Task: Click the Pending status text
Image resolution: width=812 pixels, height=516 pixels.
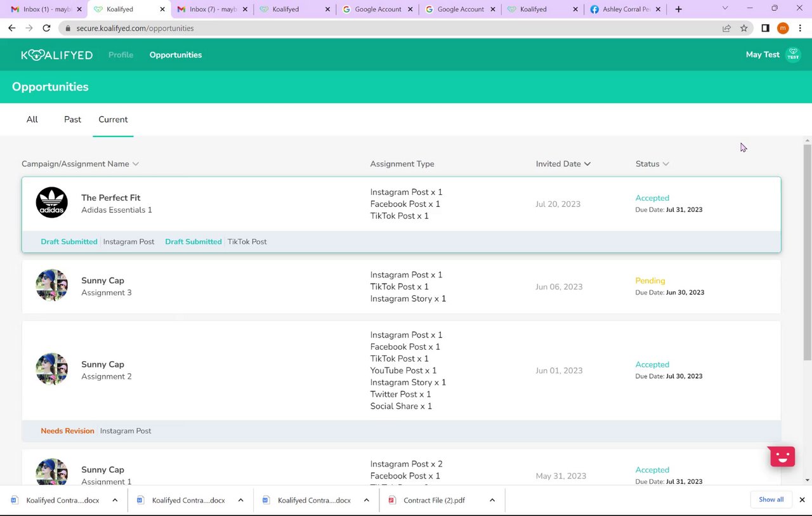Action: coord(650,281)
